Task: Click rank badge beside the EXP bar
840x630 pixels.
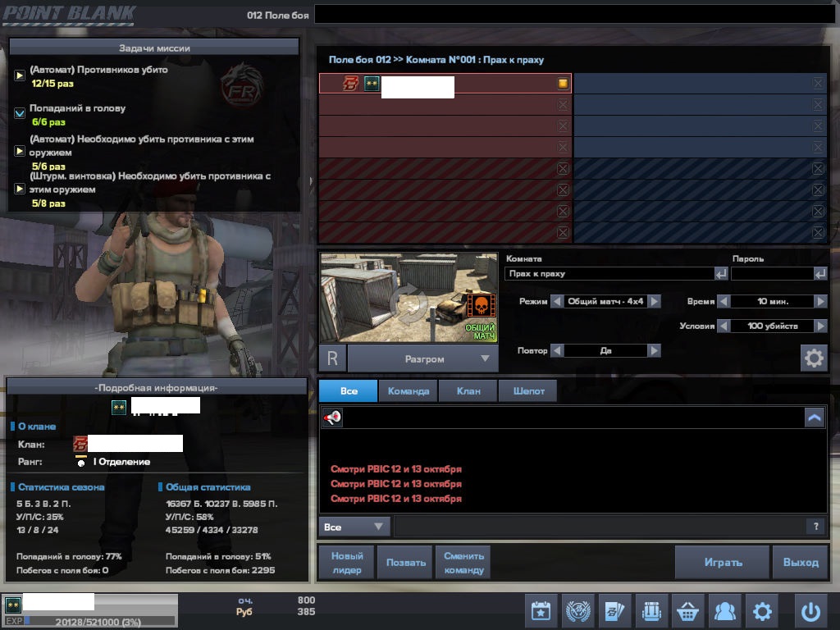Action: point(13,605)
